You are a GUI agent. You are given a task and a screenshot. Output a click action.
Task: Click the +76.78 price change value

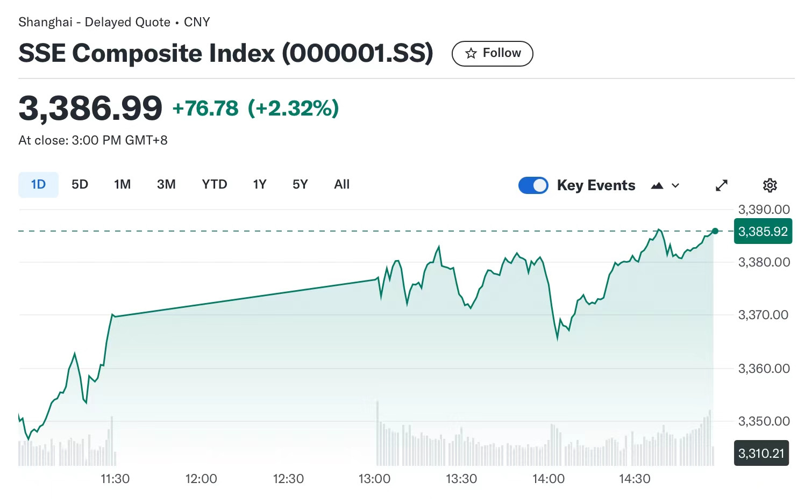(205, 109)
